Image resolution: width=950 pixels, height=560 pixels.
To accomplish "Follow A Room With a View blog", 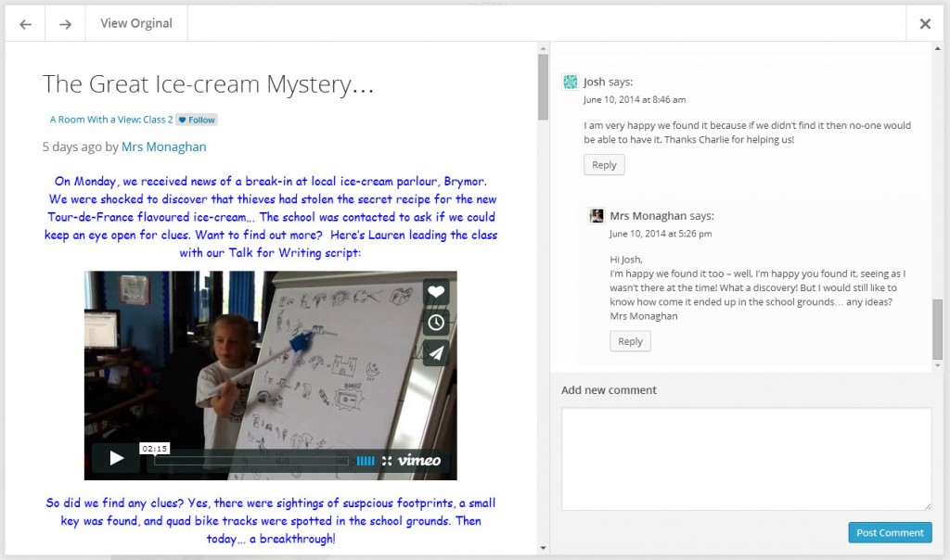I will click(x=197, y=120).
